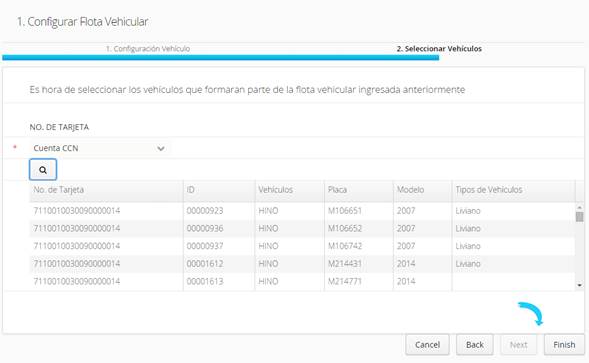Finish the vehicle fleet wizard
This screenshot has width=589, height=363.
click(x=564, y=345)
